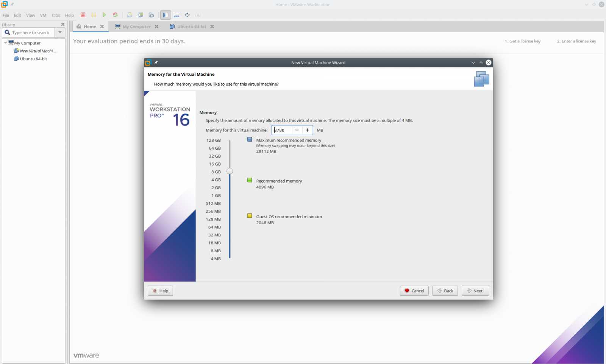Switch to the My Computer tab

(137, 27)
